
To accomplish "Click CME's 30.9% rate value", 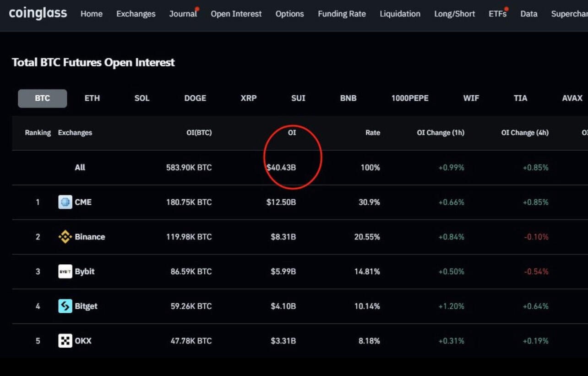I will click(x=369, y=202).
